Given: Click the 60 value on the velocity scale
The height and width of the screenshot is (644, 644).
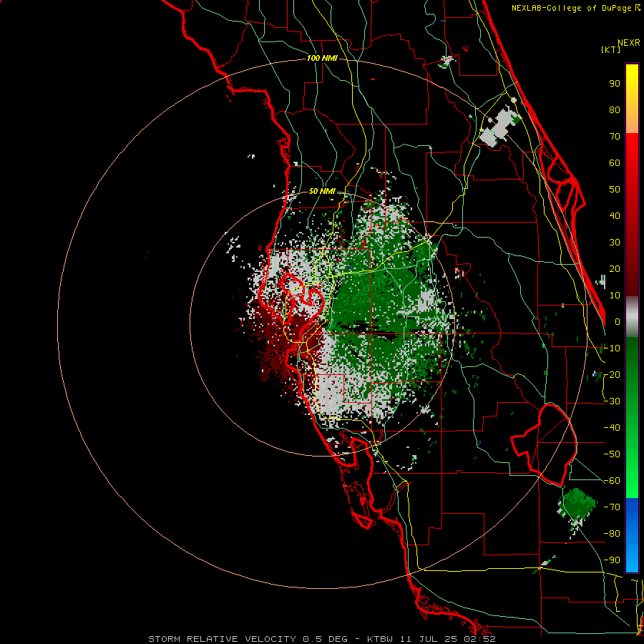Looking at the screenshot, I should coord(615,162).
